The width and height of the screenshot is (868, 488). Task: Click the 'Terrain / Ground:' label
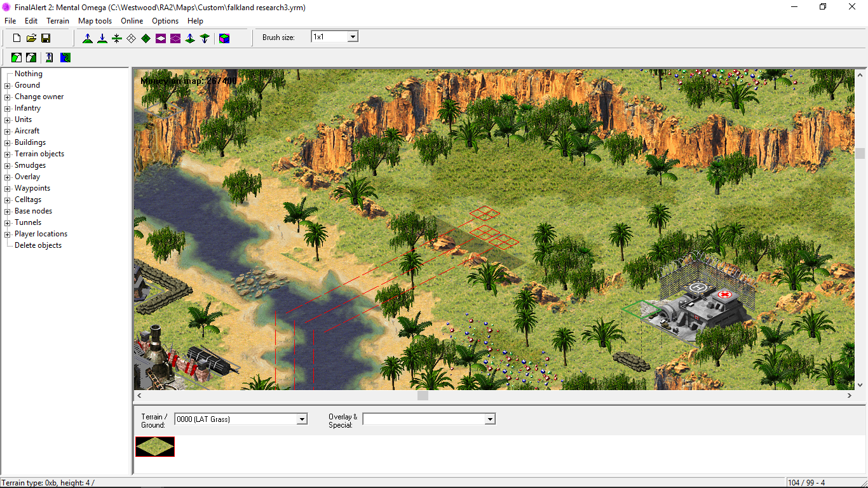click(154, 421)
